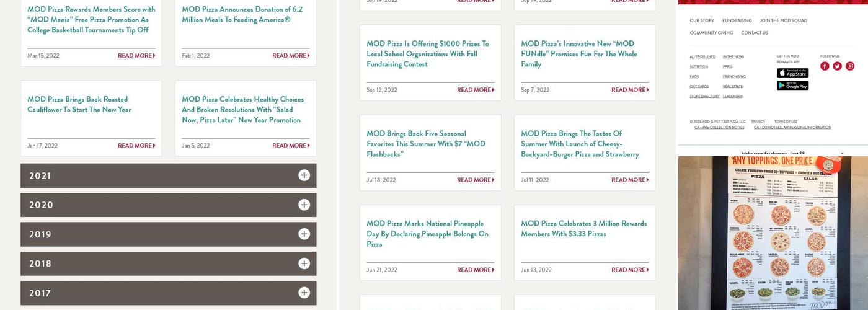
Task: Follow the Store Directory link
Action: tap(704, 97)
